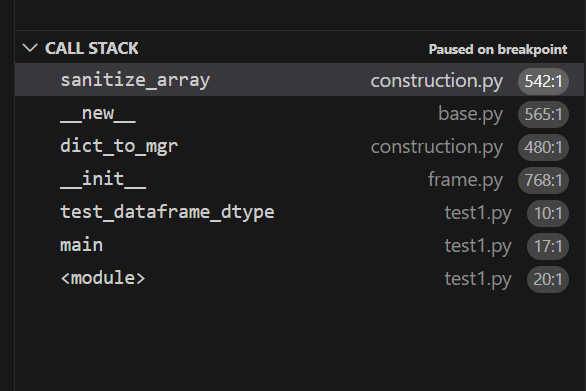Click the Paused on breakpoint status label
Image resolution: width=586 pixels, height=391 pixels.
coord(498,49)
